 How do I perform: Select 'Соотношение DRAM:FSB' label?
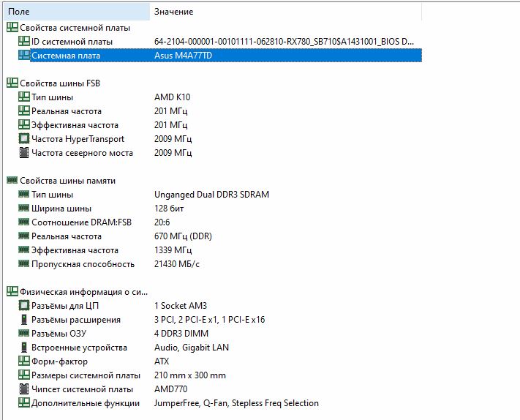coord(82,222)
